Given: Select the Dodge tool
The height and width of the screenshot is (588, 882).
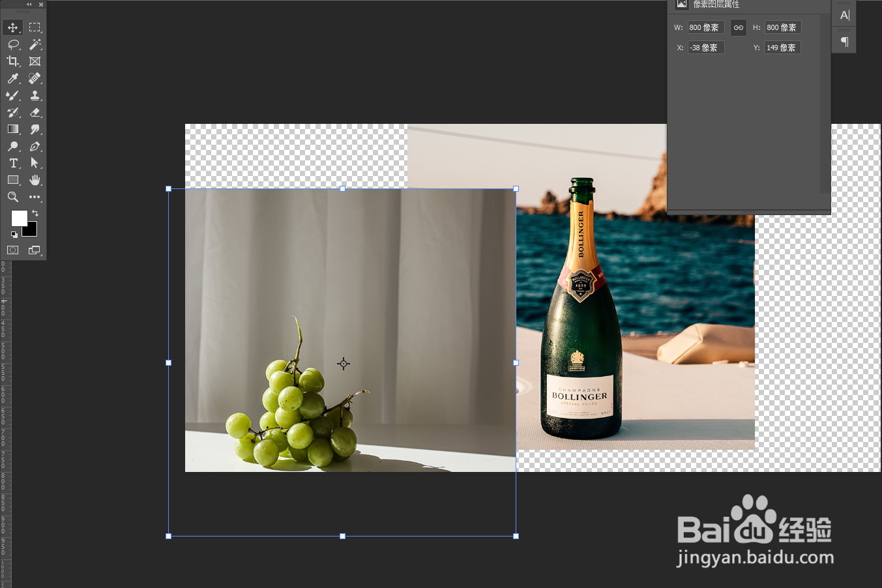Looking at the screenshot, I should [13, 146].
